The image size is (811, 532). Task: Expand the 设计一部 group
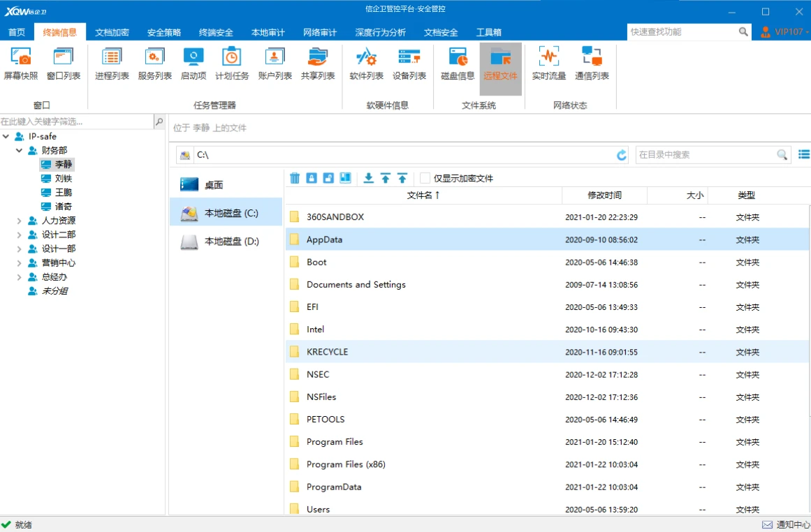(19, 249)
